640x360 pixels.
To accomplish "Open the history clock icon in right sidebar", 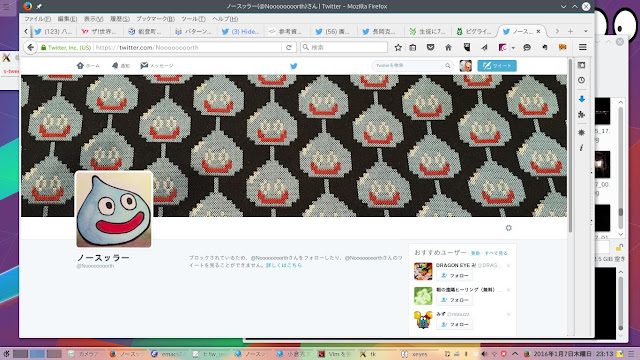I will coord(582,80).
